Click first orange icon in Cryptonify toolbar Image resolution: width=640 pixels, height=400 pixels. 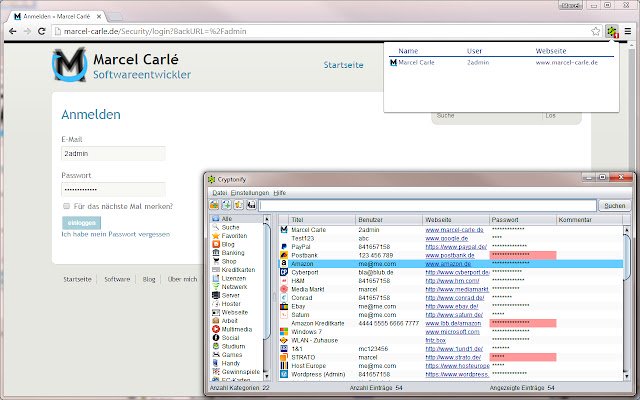(x=214, y=205)
